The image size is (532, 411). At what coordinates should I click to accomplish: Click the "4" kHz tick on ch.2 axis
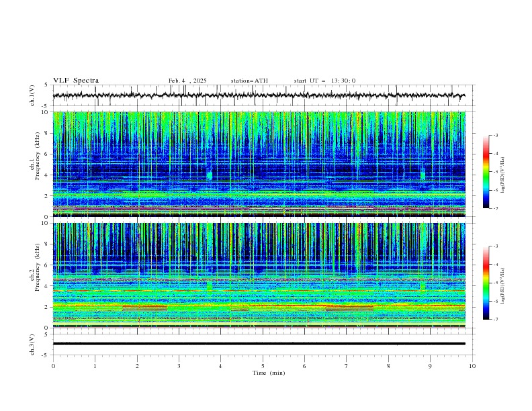click(47, 286)
